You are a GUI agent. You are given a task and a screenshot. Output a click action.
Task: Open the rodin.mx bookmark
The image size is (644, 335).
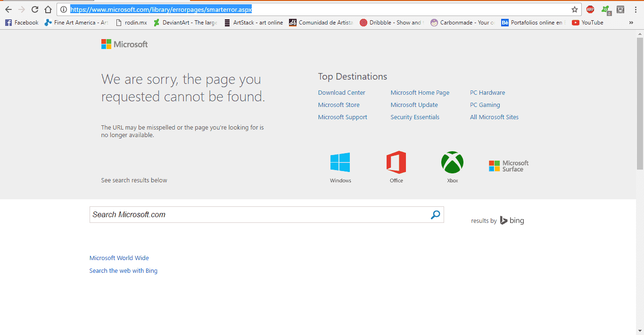coord(132,22)
